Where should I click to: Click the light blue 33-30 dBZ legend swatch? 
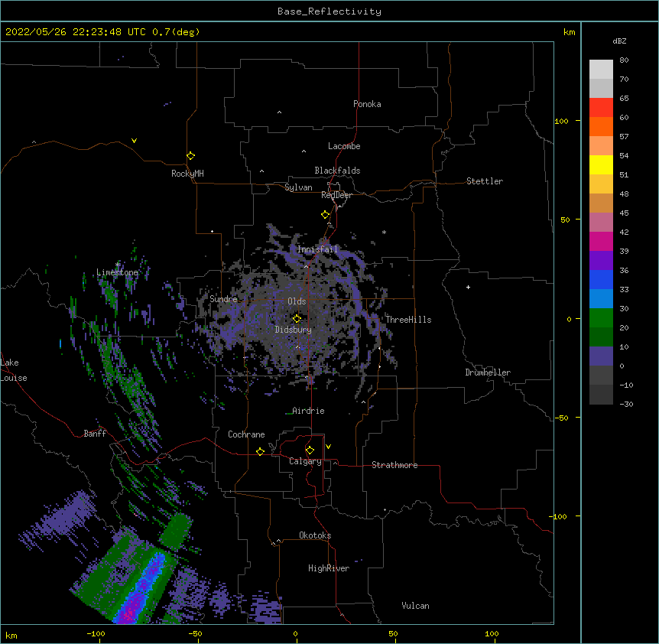click(601, 298)
